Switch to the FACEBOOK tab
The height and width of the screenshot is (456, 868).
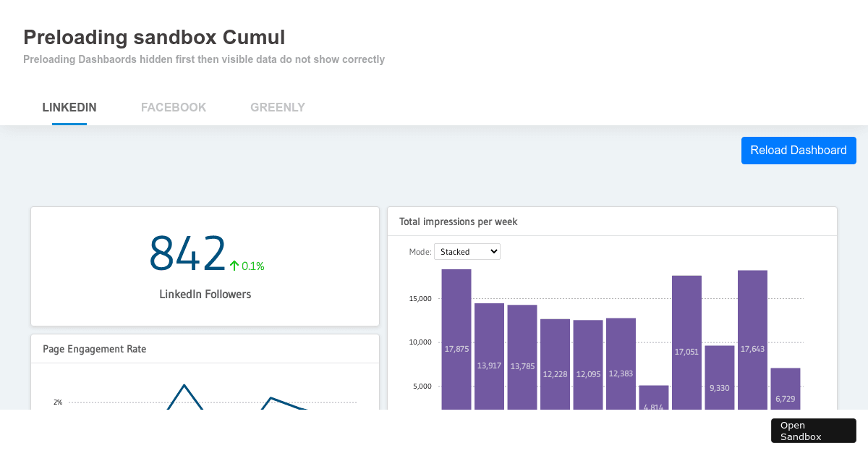click(x=174, y=107)
